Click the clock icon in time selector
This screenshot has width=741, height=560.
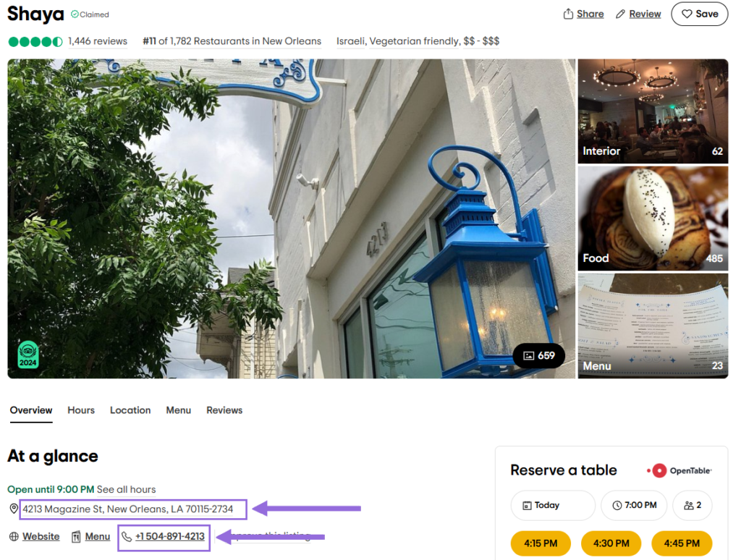click(x=617, y=506)
